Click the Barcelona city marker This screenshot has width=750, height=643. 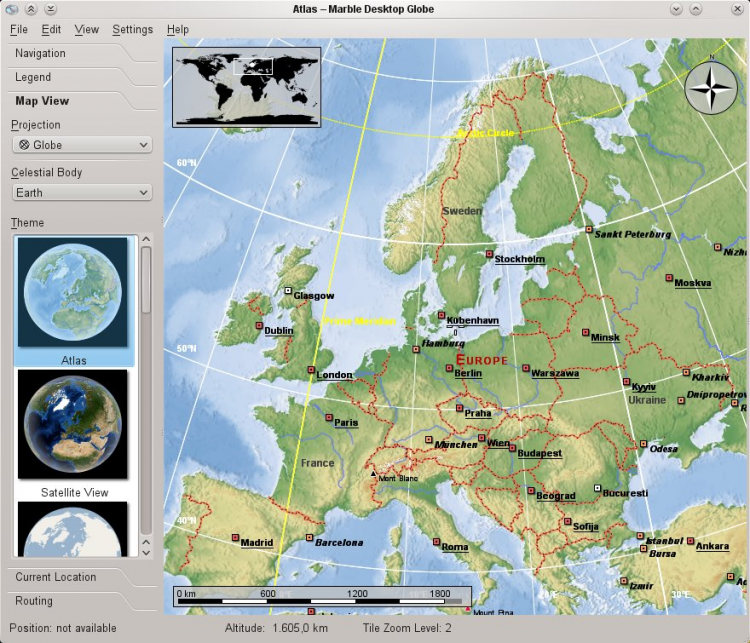[309, 538]
